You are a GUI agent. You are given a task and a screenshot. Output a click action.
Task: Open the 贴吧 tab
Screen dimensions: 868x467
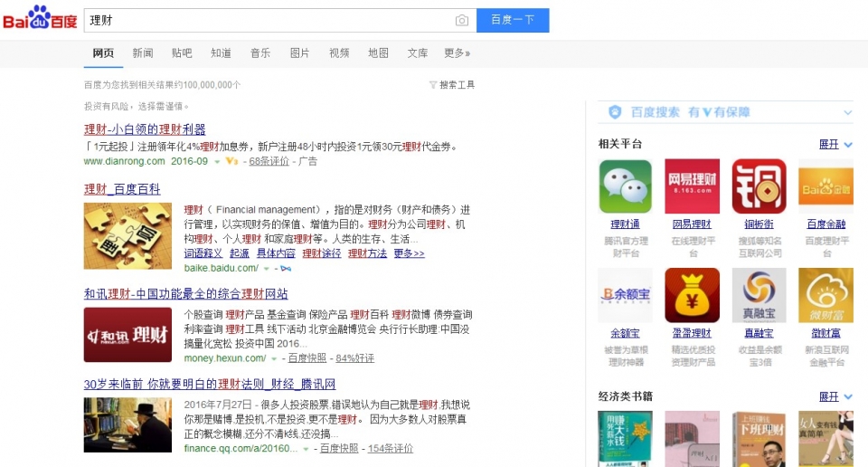tap(182, 53)
